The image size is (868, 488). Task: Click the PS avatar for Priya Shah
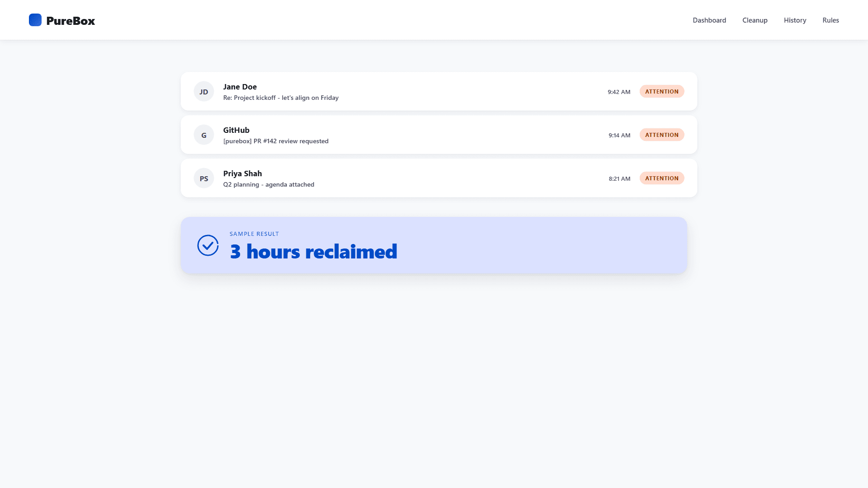[x=204, y=178]
